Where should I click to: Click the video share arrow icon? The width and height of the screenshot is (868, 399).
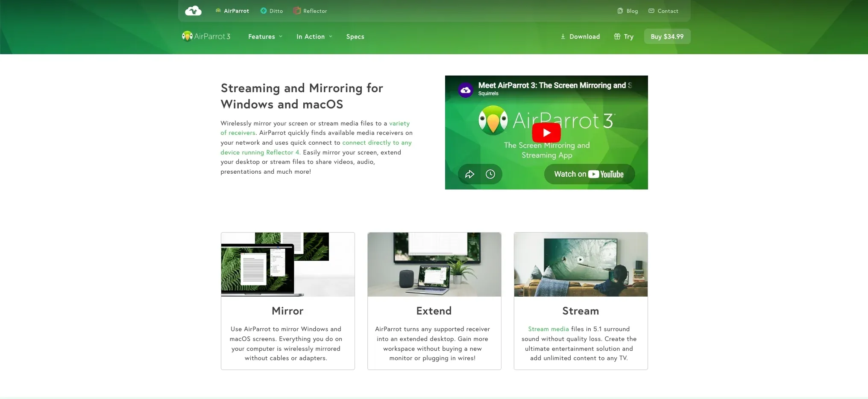[469, 174]
